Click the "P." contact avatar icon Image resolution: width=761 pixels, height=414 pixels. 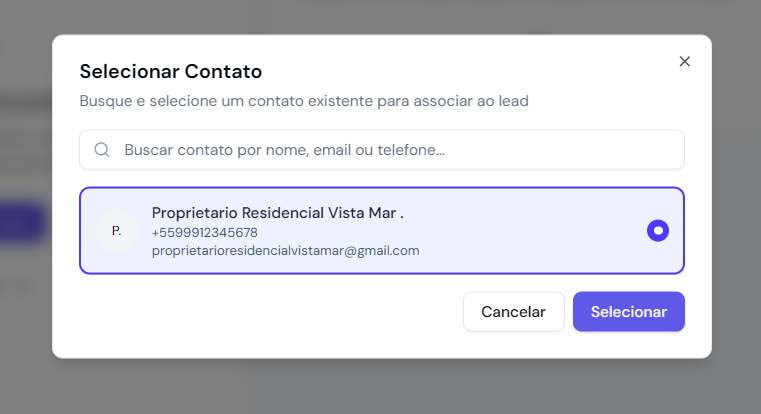click(117, 231)
